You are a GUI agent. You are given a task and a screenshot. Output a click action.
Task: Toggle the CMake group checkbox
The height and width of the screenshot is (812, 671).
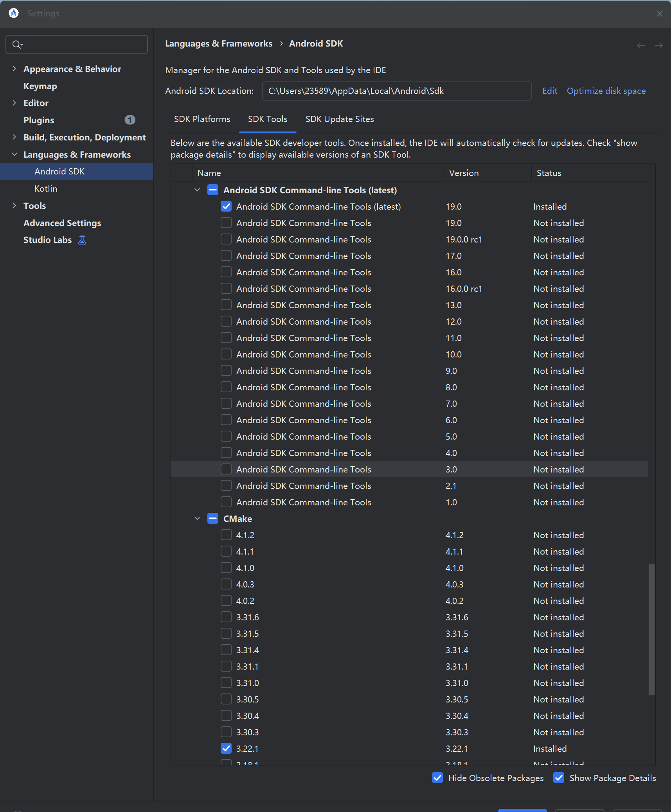(x=213, y=519)
